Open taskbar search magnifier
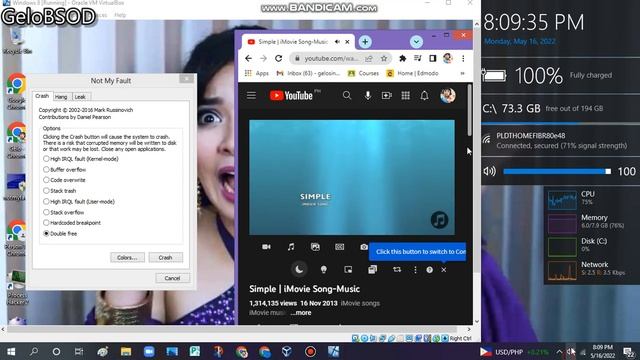 [34, 351]
